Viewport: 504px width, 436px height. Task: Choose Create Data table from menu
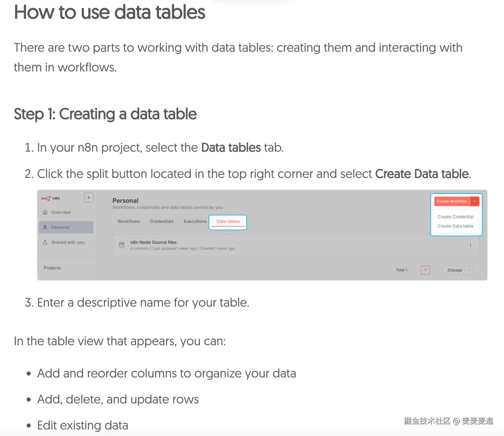pyautogui.click(x=455, y=226)
